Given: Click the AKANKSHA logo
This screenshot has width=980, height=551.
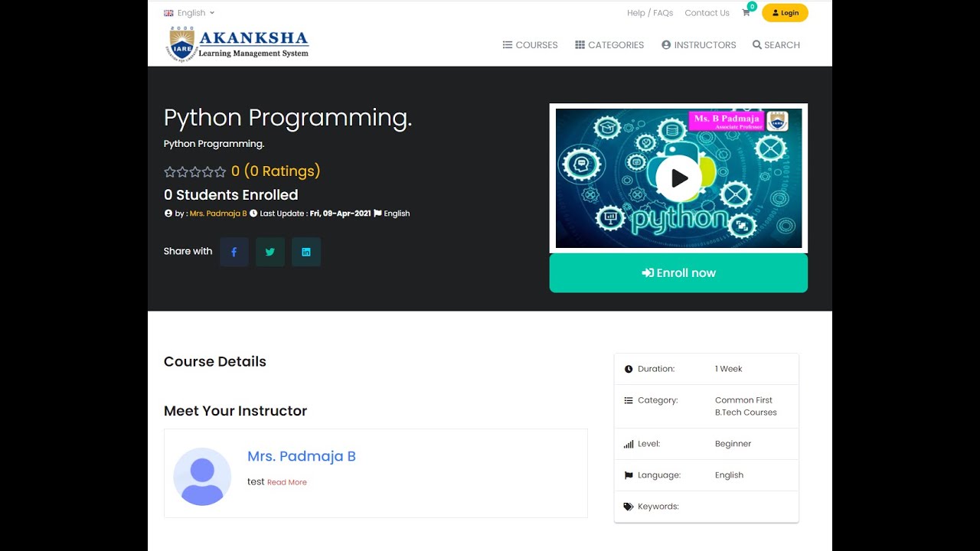Looking at the screenshot, I should [x=238, y=44].
